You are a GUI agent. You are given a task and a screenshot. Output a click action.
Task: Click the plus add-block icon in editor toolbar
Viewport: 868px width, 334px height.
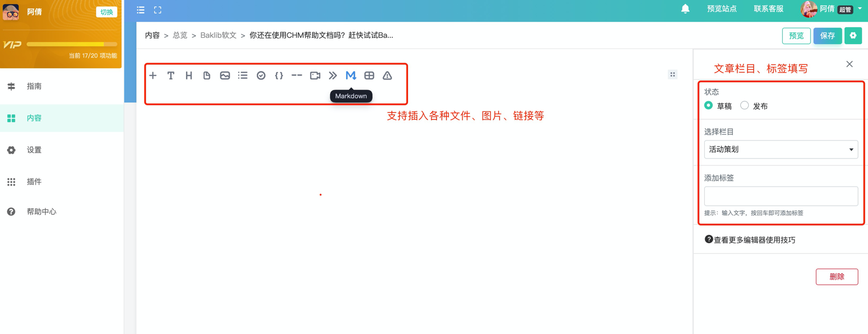(x=153, y=76)
